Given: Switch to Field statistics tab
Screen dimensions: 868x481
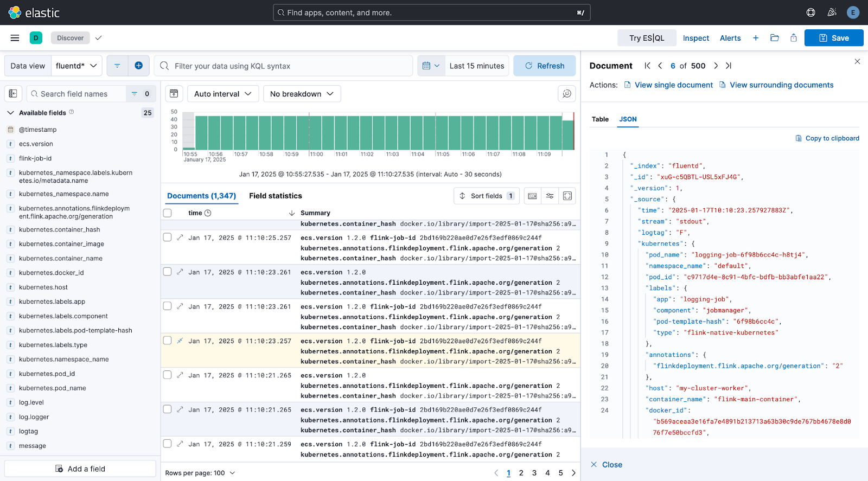Looking at the screenshot, I should click(x=276, y=196).
